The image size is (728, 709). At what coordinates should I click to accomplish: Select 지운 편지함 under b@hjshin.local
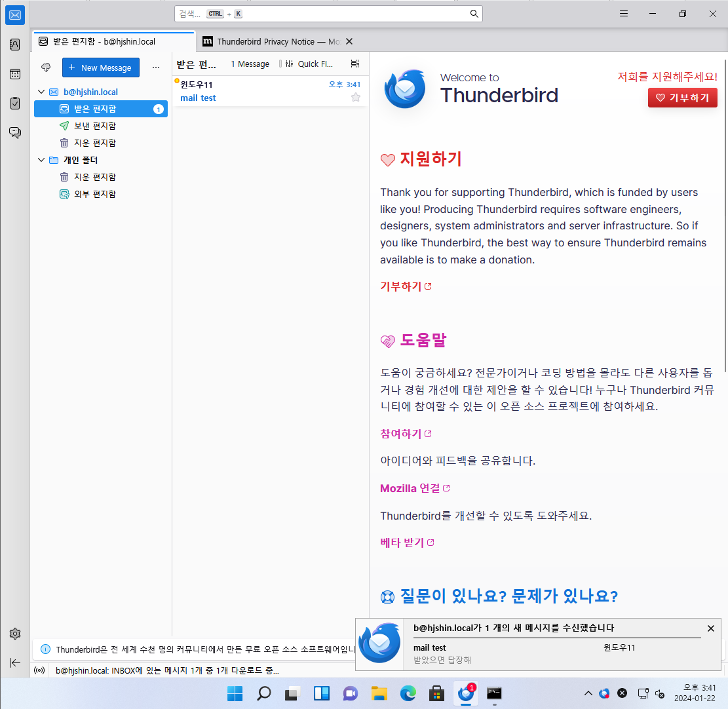pyautogui.click(x=101, y=143)
